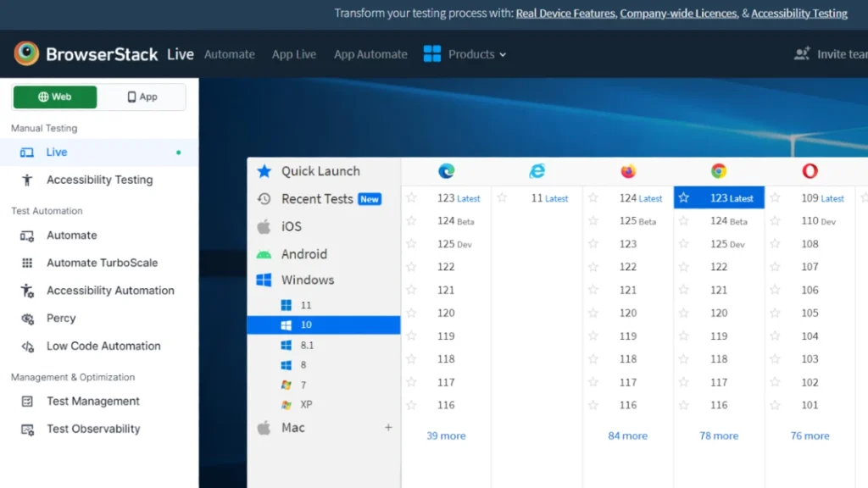Show 84 more Firefox versions
The height and width of the screenshot is (488, 868).
627,435
